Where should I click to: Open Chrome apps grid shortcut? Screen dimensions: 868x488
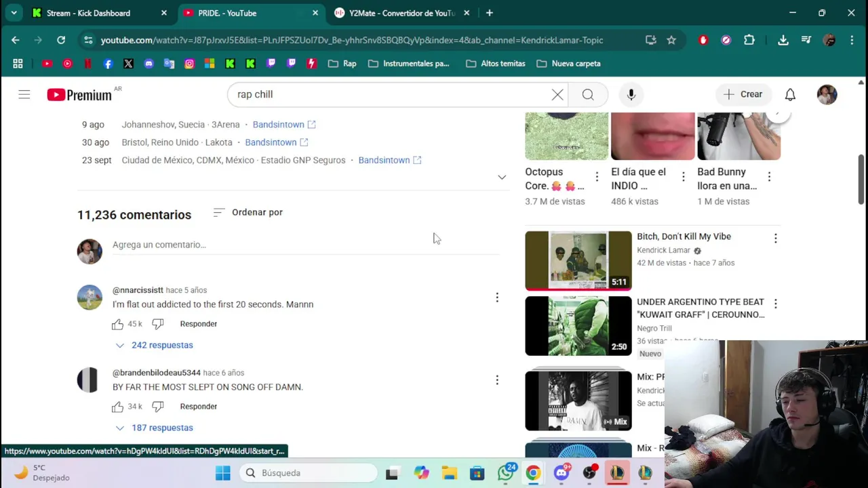coord(18,64)
